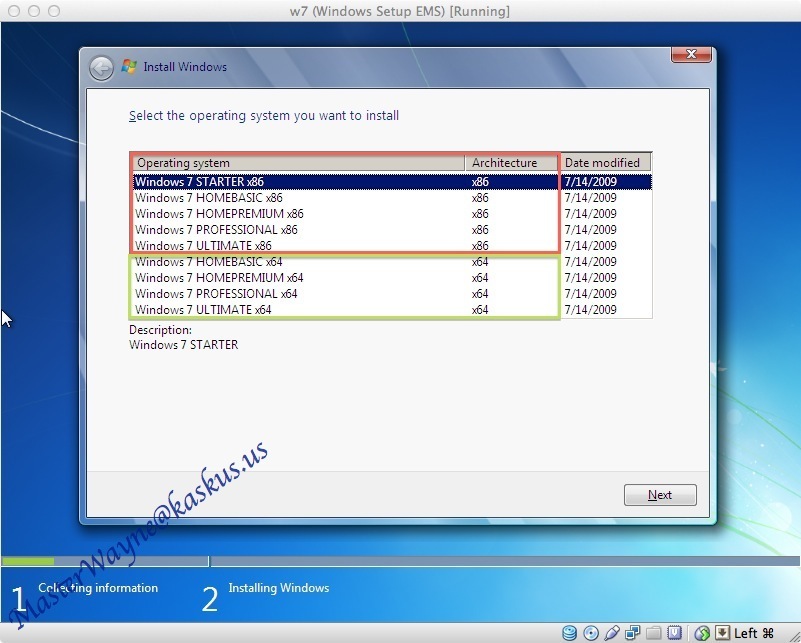Sort by Date modified column header
Image resolution: width=801 pixels, height=643 pixels.
(605, 163)
